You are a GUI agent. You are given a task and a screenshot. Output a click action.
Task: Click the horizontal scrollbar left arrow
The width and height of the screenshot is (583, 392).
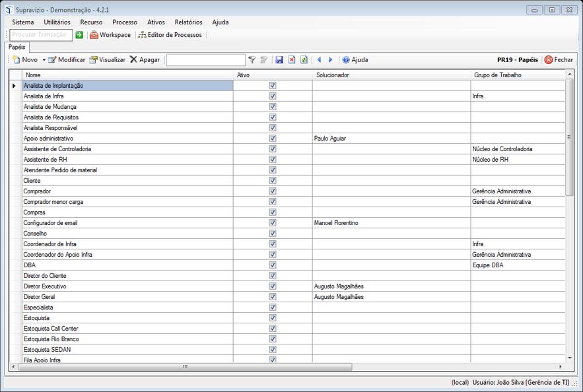pyautogui.click(x=14, y=367)
